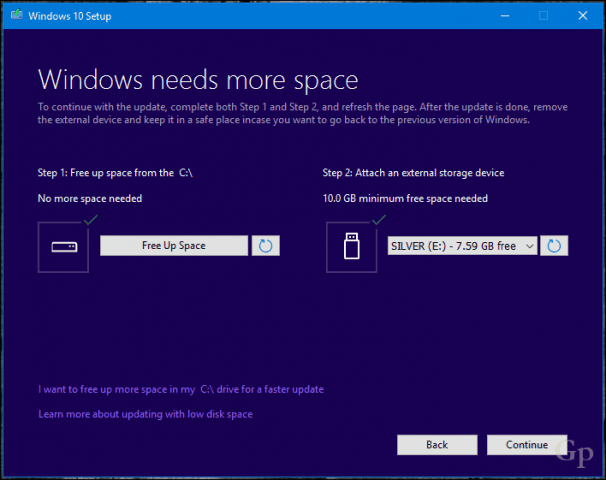This screenshot has width=606, height=480.
Task: Select '10.0 GB minimum free space needed' text
Action: tap(405, 199)
